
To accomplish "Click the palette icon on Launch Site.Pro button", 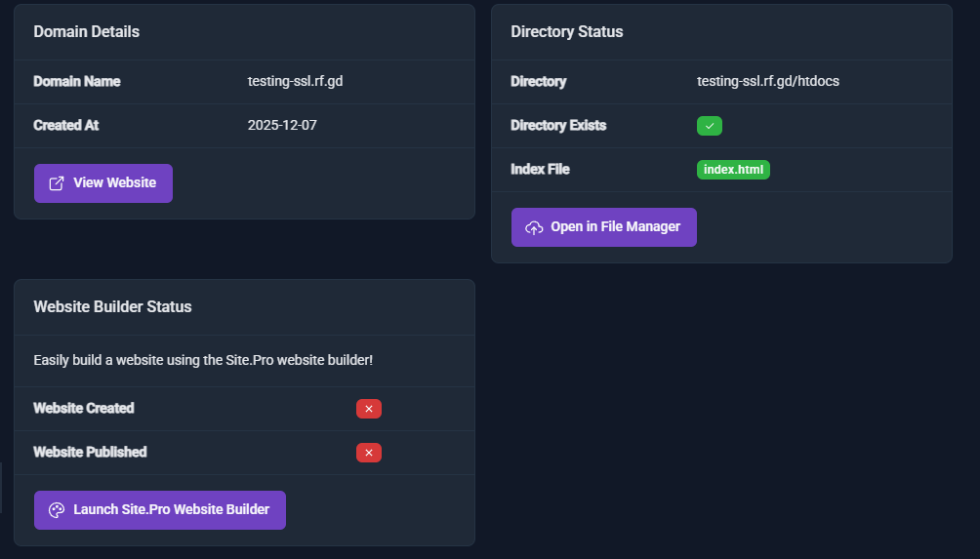I will click(x=57, y=510).
